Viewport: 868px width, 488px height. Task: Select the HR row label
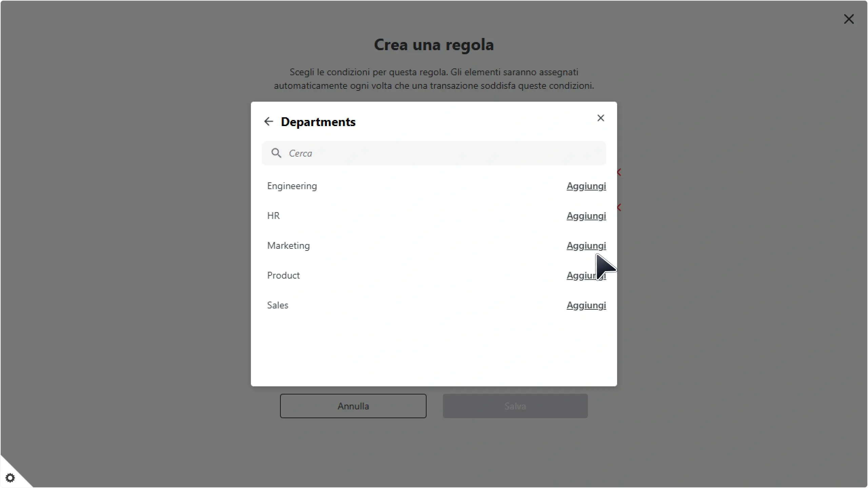273,216
